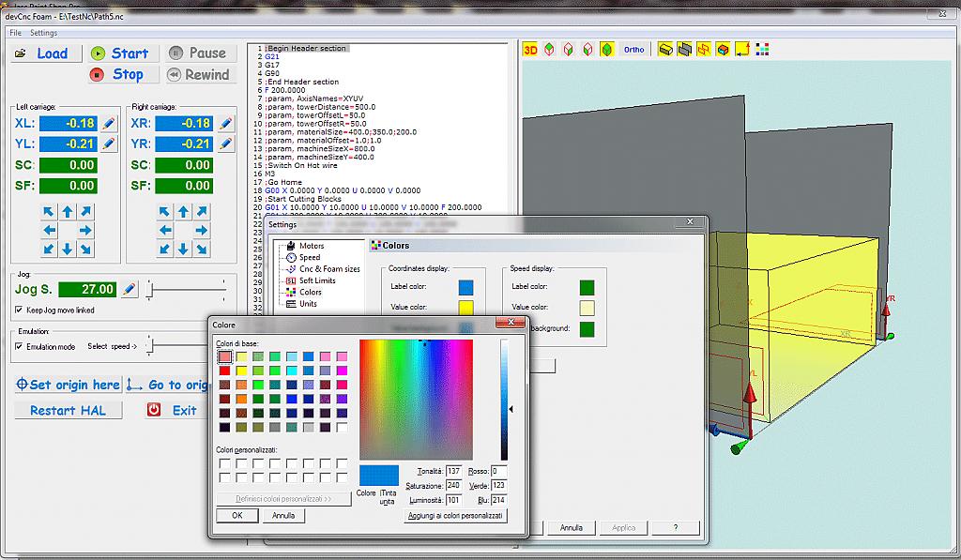Click the 3D view mode icon

click(x=530, y=49)
